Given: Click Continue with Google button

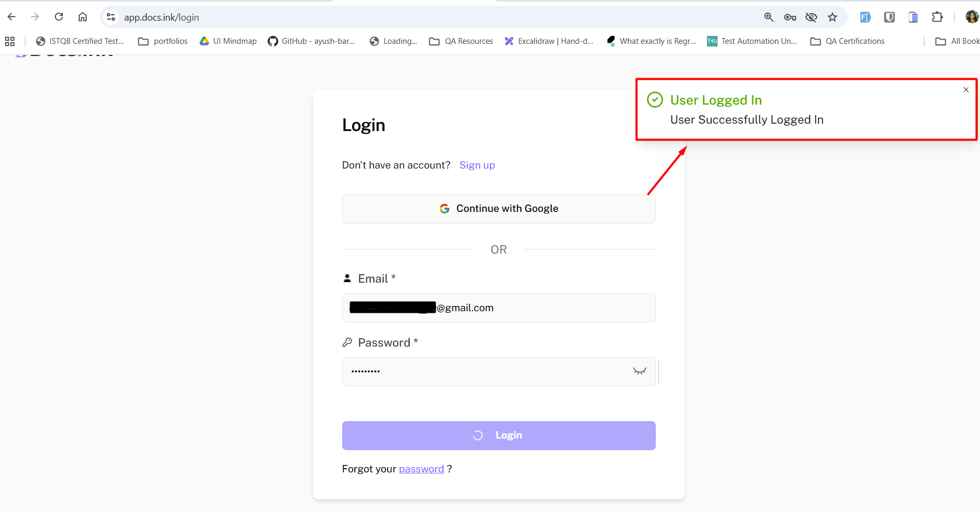Looking at the screenshot, I should click(498, 209).
